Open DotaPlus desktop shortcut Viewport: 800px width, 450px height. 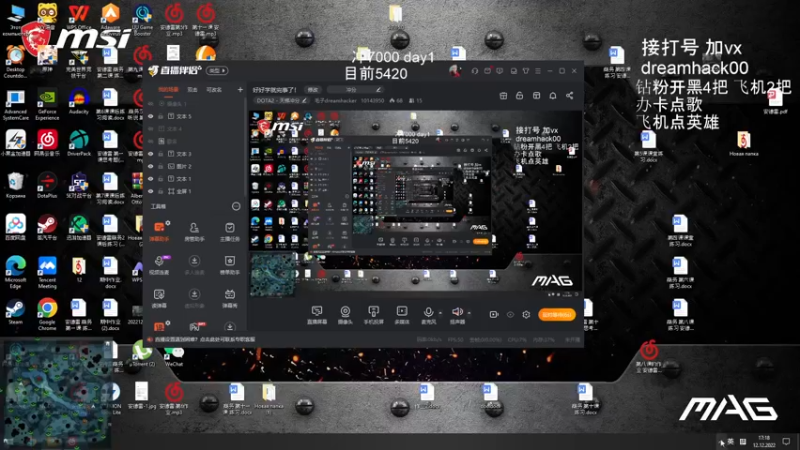pos(47,186)
